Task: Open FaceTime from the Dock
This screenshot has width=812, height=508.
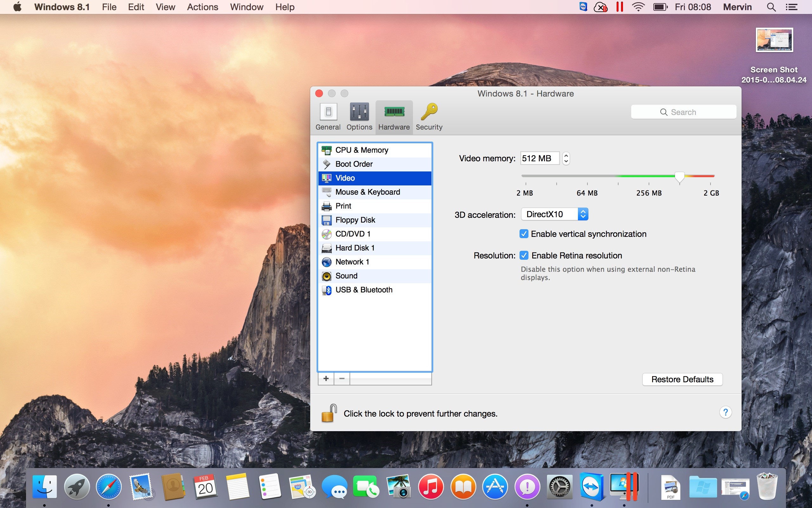Action: [366, 486]
